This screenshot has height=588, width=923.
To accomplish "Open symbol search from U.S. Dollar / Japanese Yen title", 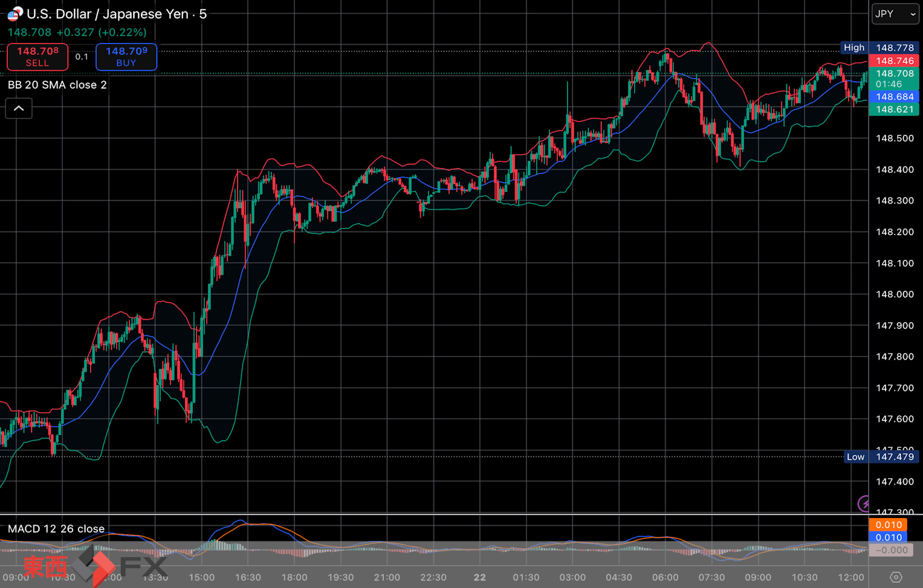I will click(117, 14).
